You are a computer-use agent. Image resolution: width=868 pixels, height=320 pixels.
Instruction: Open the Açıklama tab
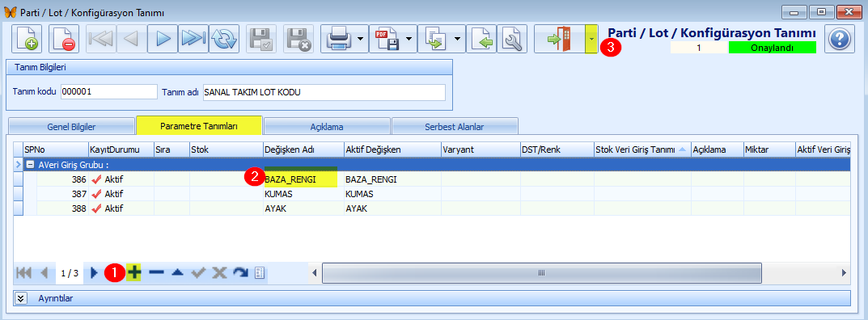(327, 127)
